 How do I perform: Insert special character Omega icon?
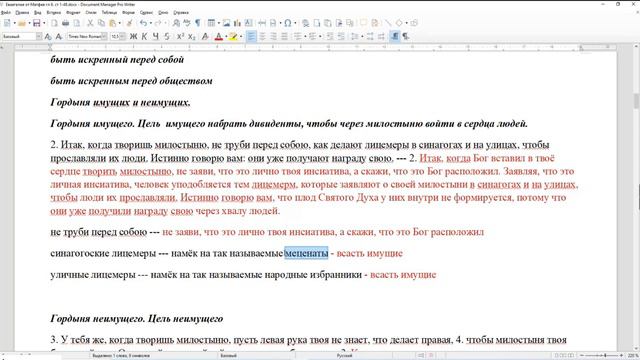[x=288, y=23]
